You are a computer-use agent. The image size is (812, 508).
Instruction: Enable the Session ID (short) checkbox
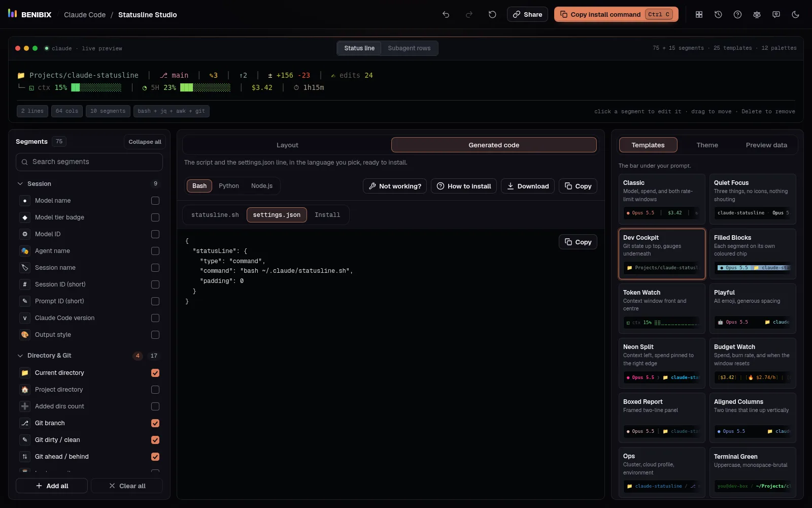(x=155, y=284)
